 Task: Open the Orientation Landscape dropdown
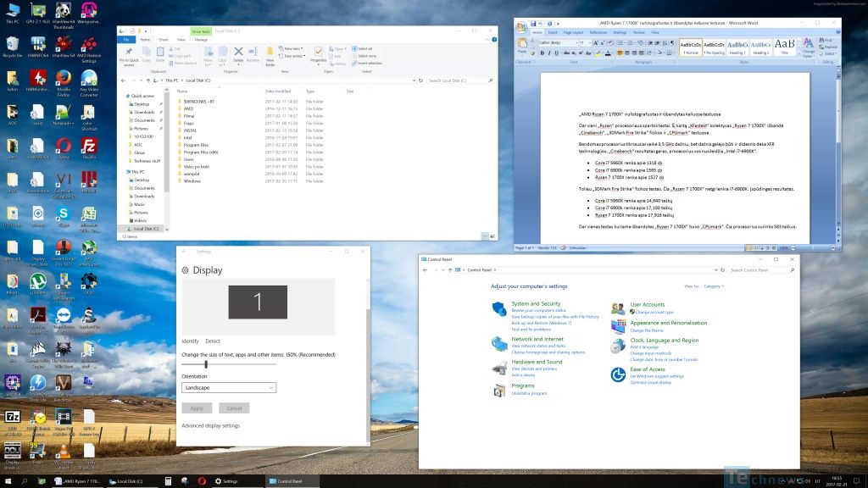[229, 388]
